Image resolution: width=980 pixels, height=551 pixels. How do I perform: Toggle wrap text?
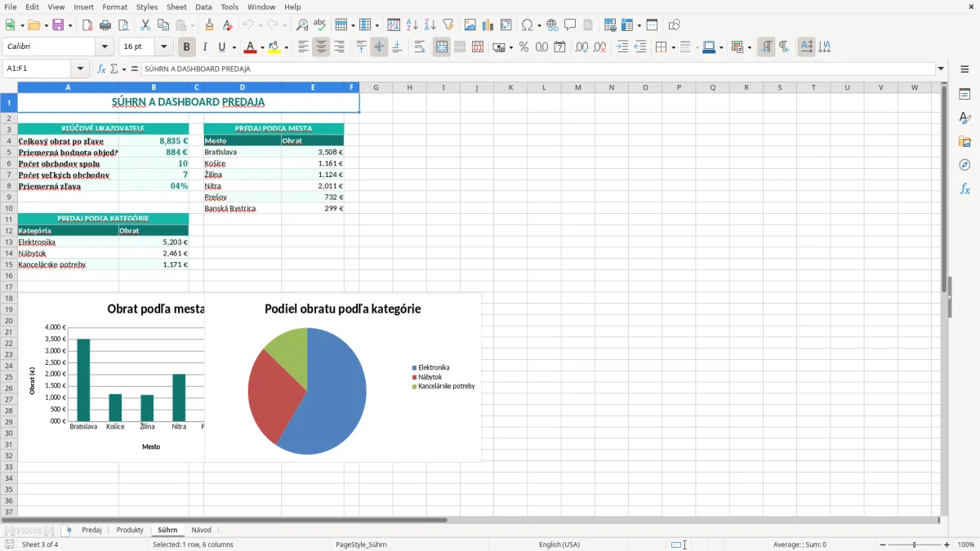[x=420, y=47]
